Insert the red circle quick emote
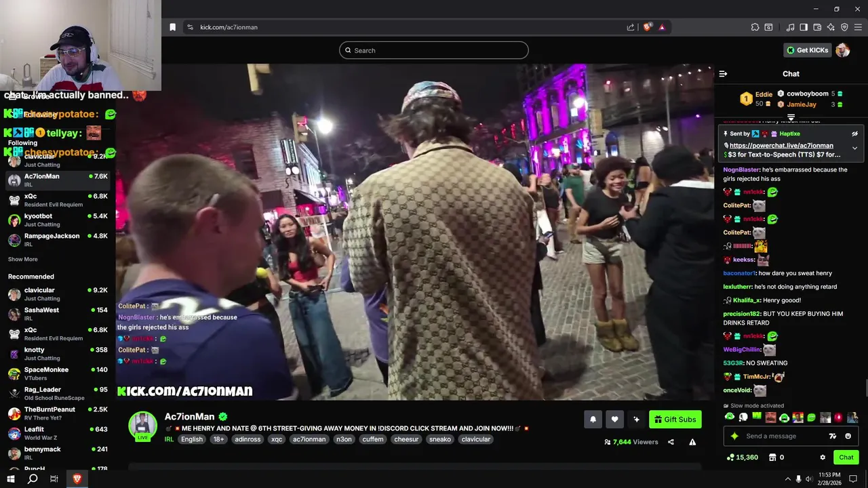Image resolution: width=868 pixels, height=488 pixels. (839, 418)
